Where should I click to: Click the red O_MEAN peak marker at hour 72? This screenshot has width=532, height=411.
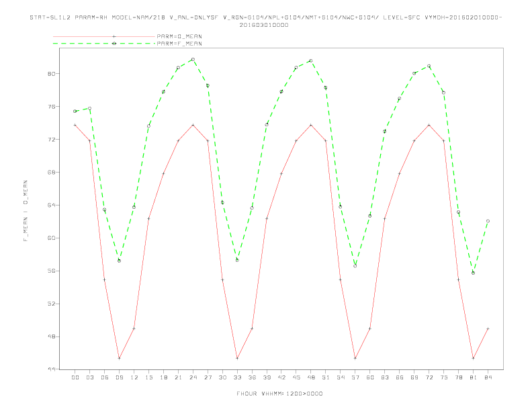pyautogui.click(x=429, y=125)
